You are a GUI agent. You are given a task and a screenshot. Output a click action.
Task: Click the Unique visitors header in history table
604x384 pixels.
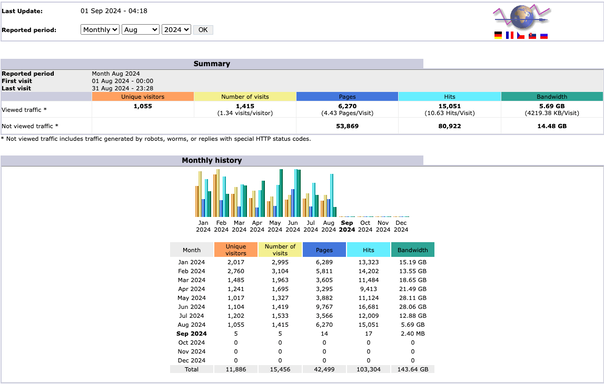click(x=236, y=250)
